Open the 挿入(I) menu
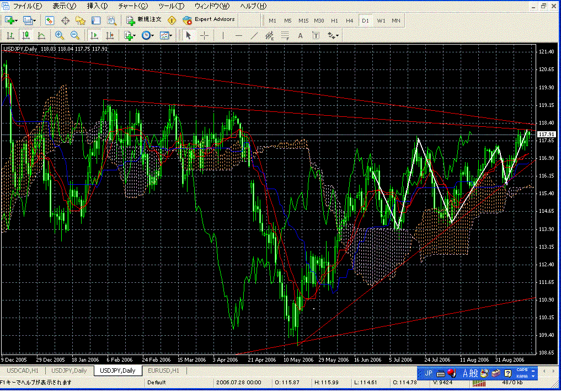This screenshot has height=392, width=561. [97, 6]
